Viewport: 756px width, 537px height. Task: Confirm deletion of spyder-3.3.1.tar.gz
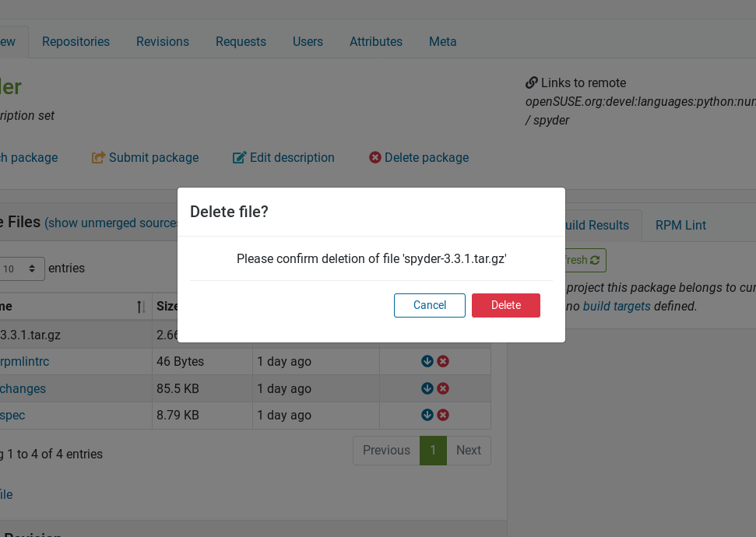[x=505, y=305]
